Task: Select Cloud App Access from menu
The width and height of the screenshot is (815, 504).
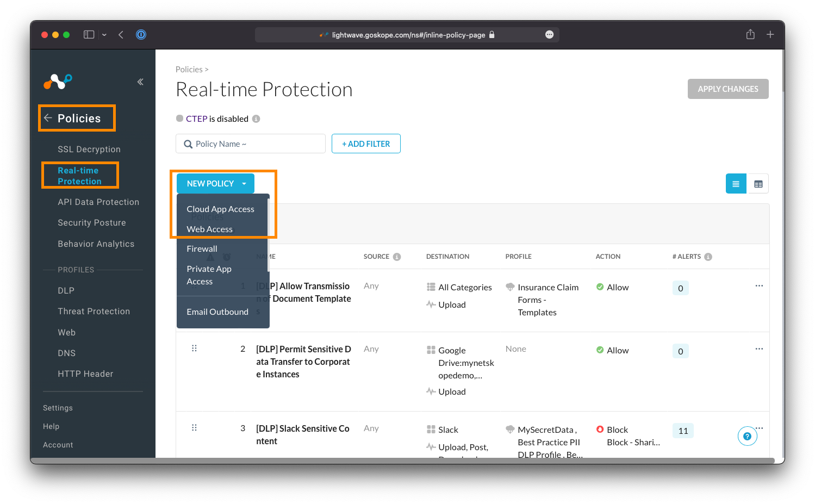Action: (x=220, y=209)
